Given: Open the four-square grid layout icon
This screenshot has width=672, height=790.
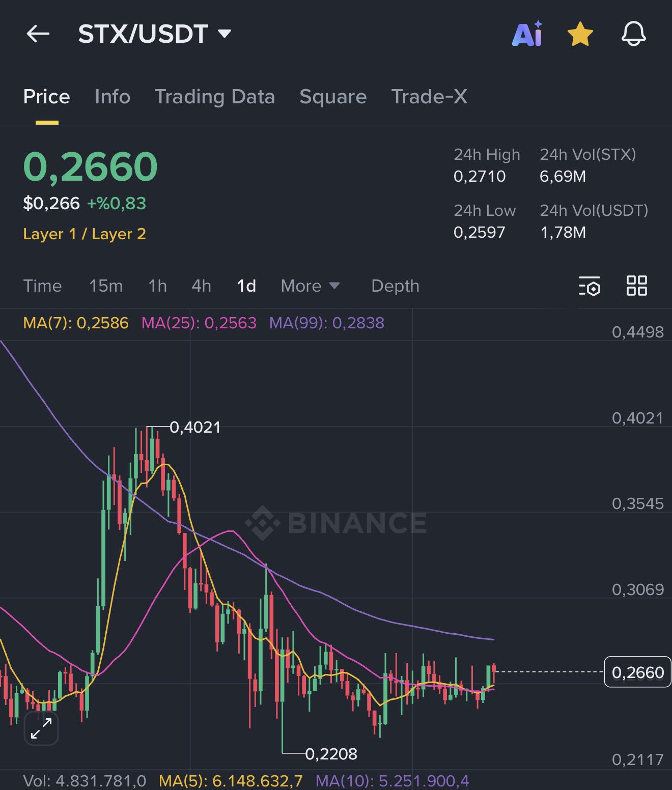Looking at the screenshot, I should point(636,286).
